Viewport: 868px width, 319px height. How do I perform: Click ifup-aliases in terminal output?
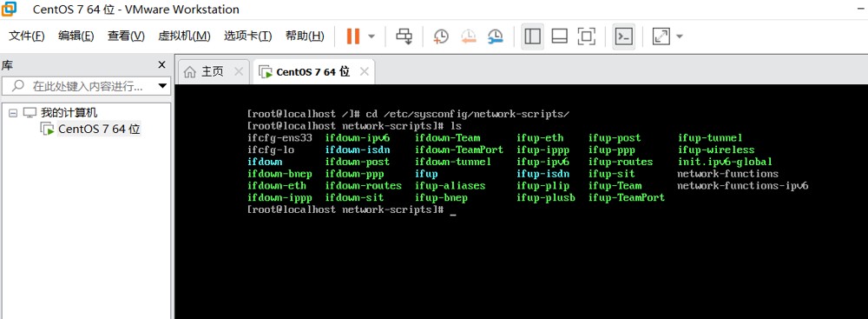tap(450, 185)
